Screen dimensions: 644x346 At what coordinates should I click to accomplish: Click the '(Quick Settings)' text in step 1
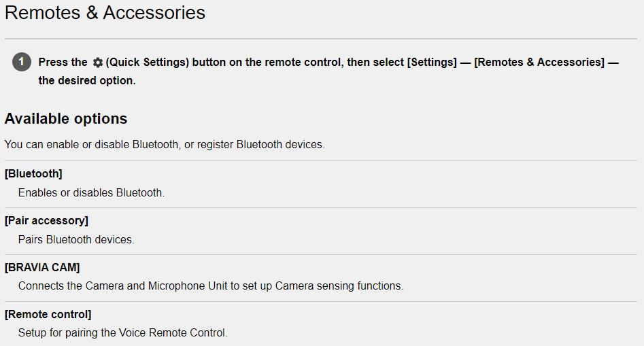click(148, 63)
